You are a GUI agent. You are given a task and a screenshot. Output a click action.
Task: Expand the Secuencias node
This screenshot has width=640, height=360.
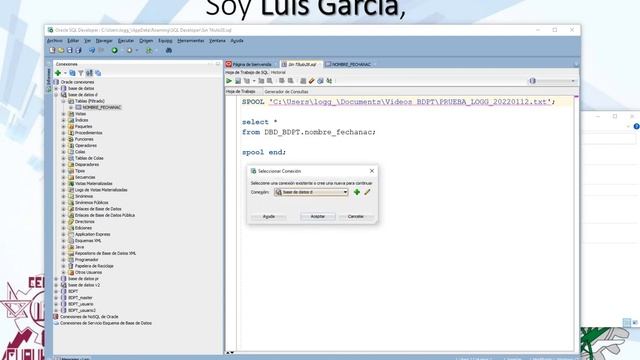(x=64, y=177)
